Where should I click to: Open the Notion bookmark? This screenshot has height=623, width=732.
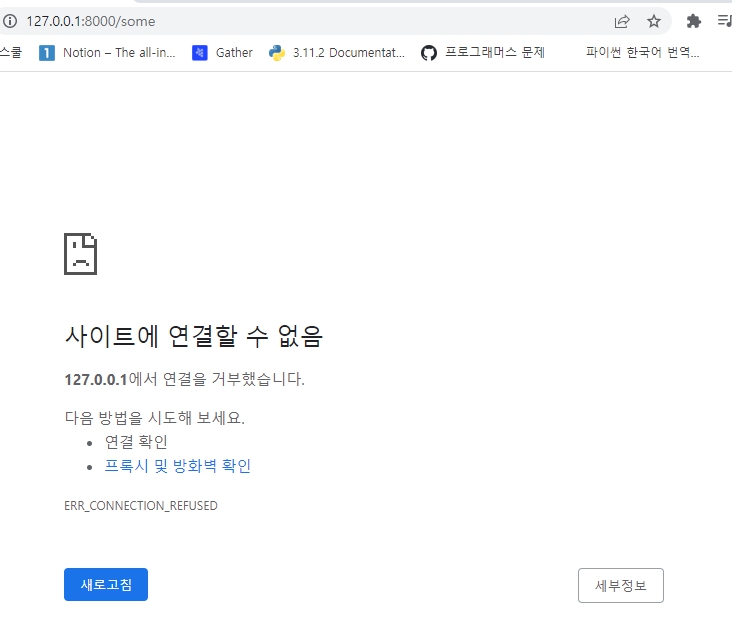click(107, 53)
